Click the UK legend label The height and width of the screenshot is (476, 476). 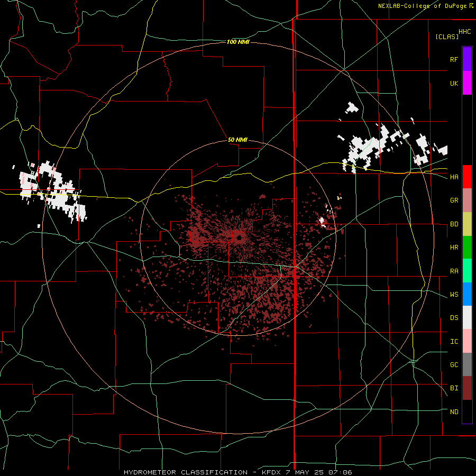coord(454,83)
